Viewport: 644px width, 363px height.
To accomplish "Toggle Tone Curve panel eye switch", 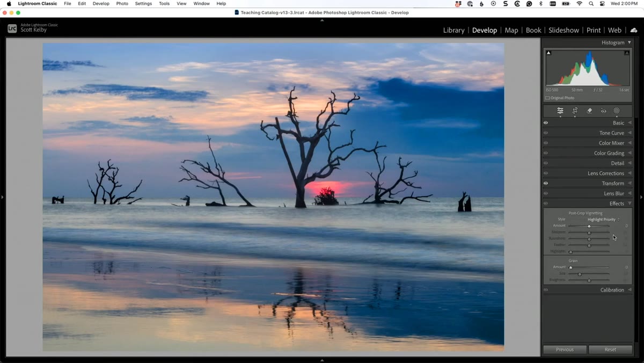I will click(546, 133).
